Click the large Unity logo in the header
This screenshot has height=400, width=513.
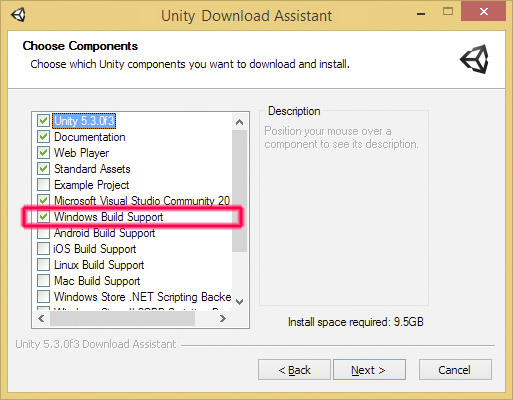click(474, 59)
